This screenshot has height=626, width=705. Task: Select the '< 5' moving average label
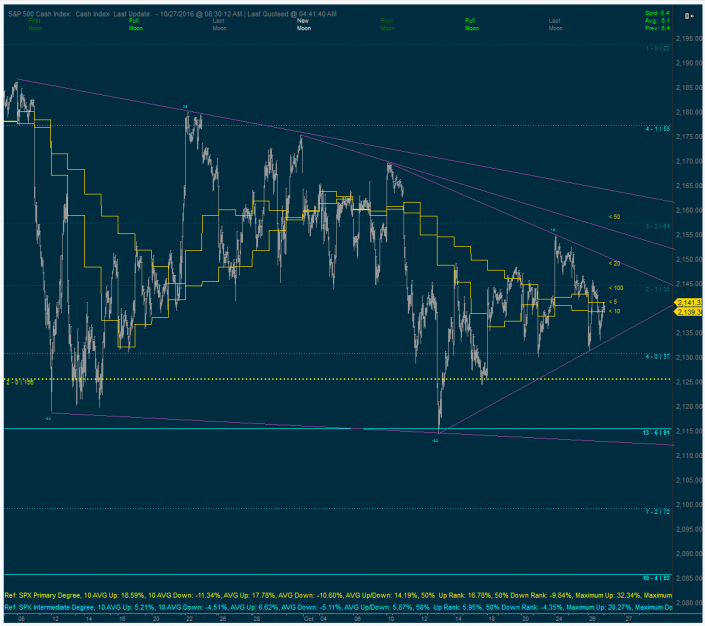coord(613,302)
